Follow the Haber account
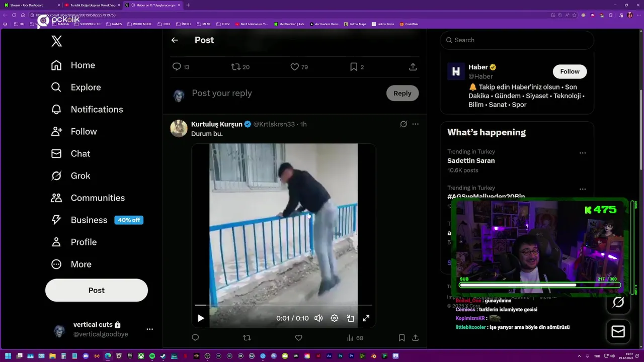 [570, 71]
